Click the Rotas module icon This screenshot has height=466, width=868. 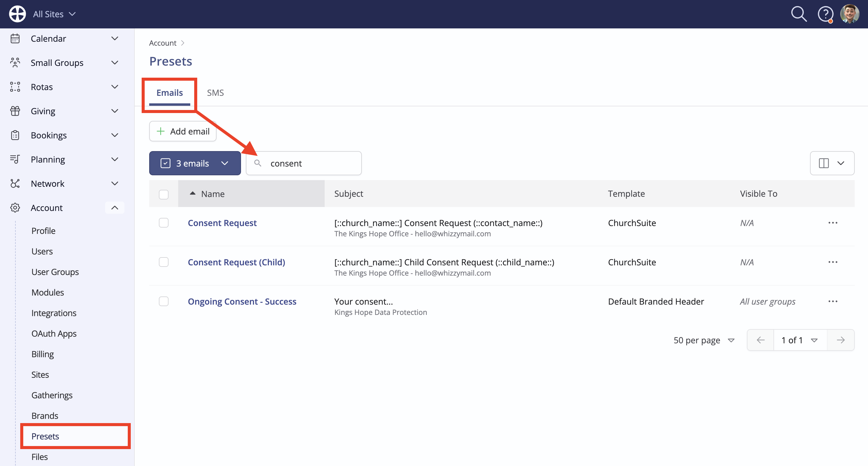(x=15, y=87)
